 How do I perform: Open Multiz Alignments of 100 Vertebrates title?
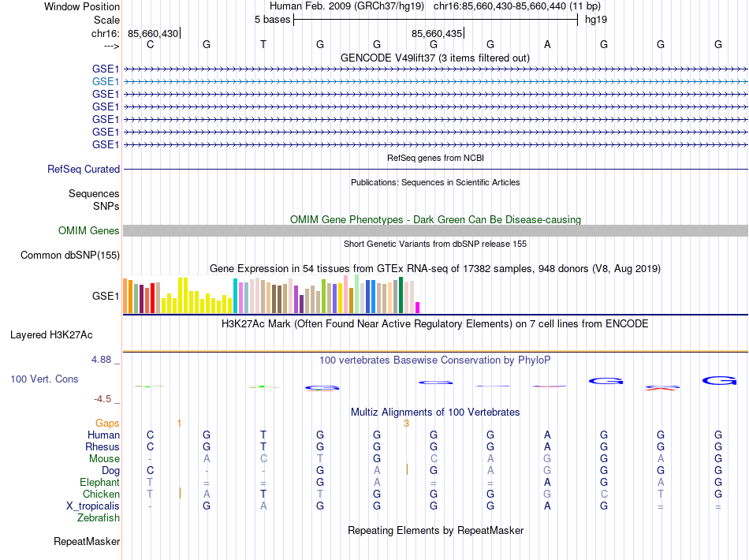click(435, 412)
